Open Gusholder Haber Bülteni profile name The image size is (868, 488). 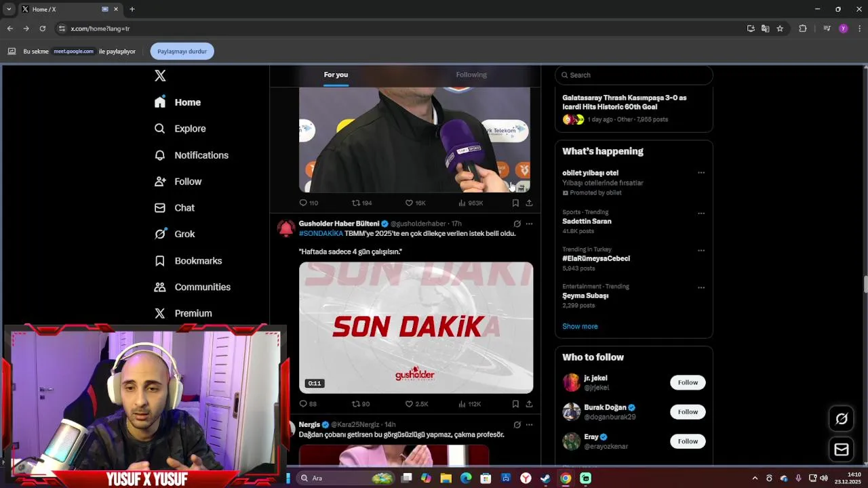(339, 224)
